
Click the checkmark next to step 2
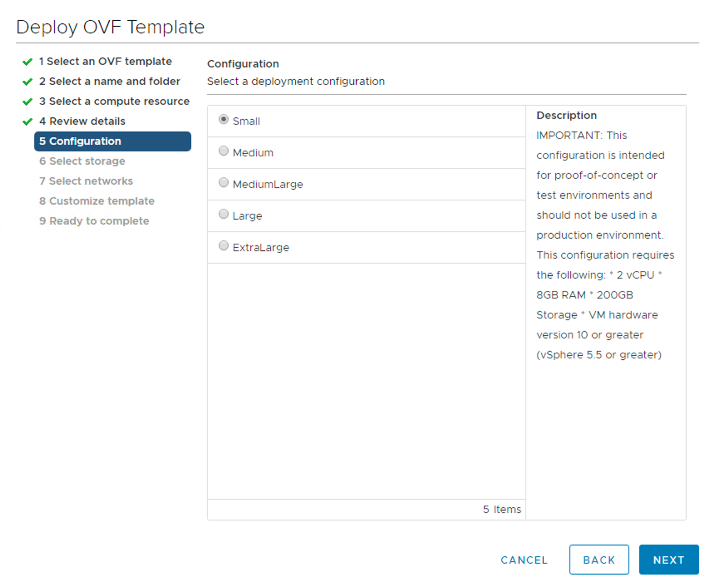pyautogui.click(x=27, y=82)
